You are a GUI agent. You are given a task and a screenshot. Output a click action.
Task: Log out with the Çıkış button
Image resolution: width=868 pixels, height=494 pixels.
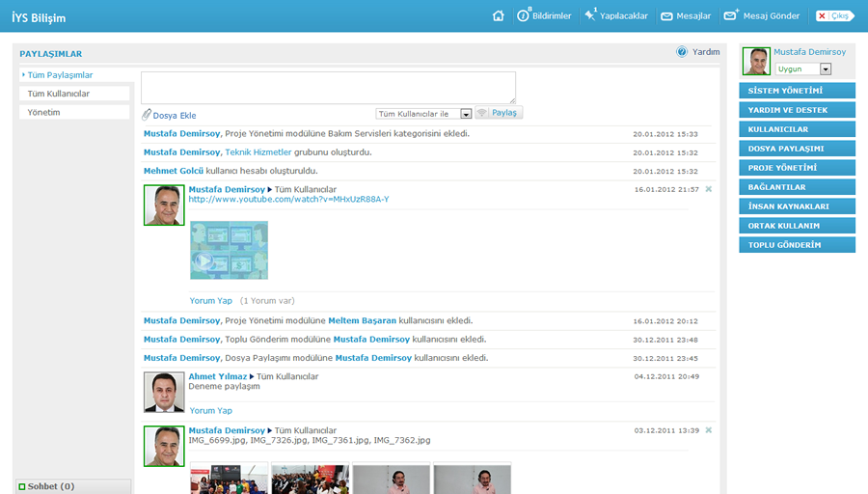(x=834, y=15)
